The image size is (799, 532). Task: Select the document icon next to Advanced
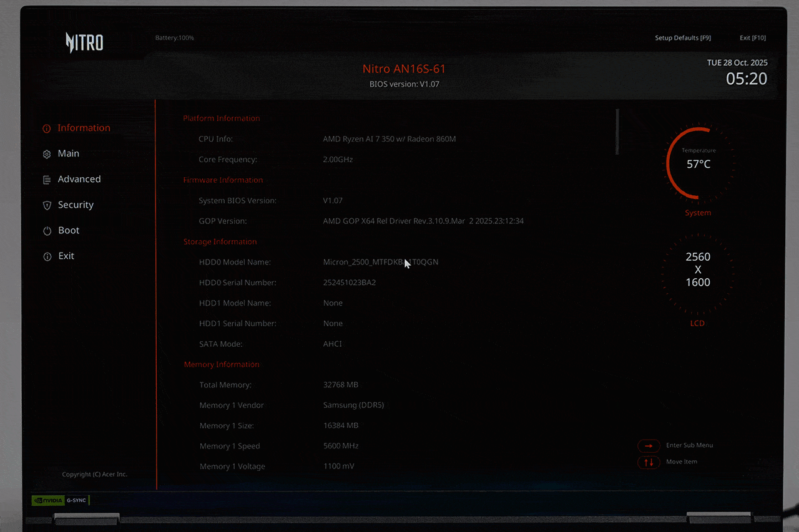point(46,179)
